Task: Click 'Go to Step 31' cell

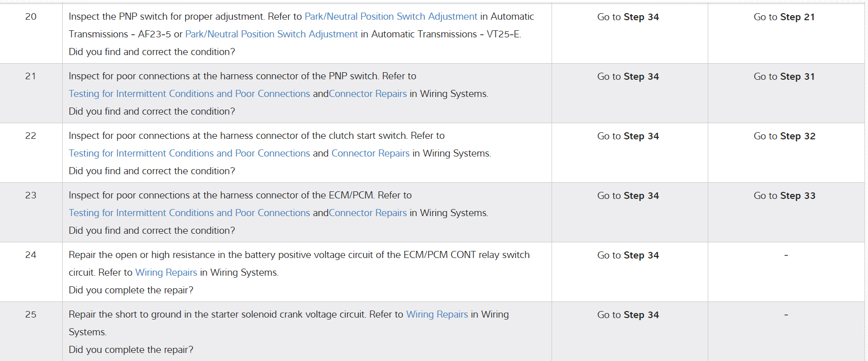Action: coord(784,77)
